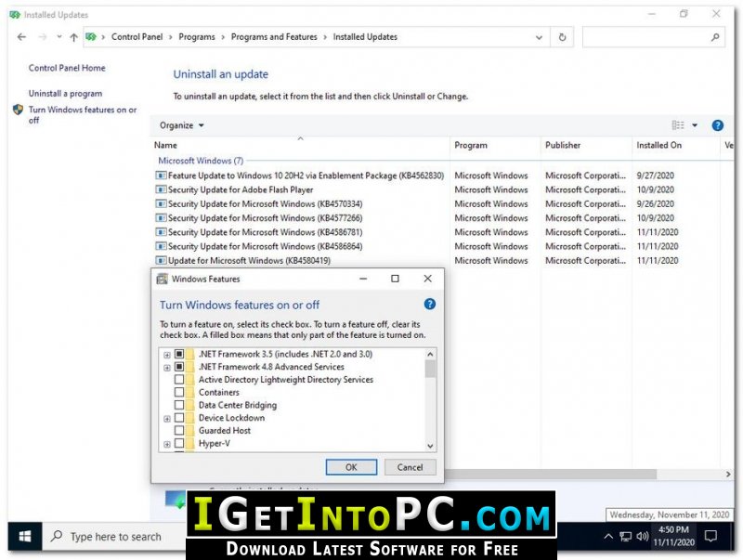Viewport: 743px width, 560px height.
Task: Confirm Windows Features with OK
Action: pyautogui.click(x=351, y=467)
